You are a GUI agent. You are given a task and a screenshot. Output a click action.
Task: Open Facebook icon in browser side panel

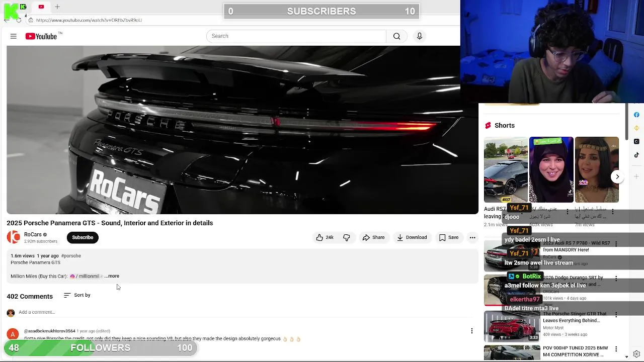coord(636,115)
